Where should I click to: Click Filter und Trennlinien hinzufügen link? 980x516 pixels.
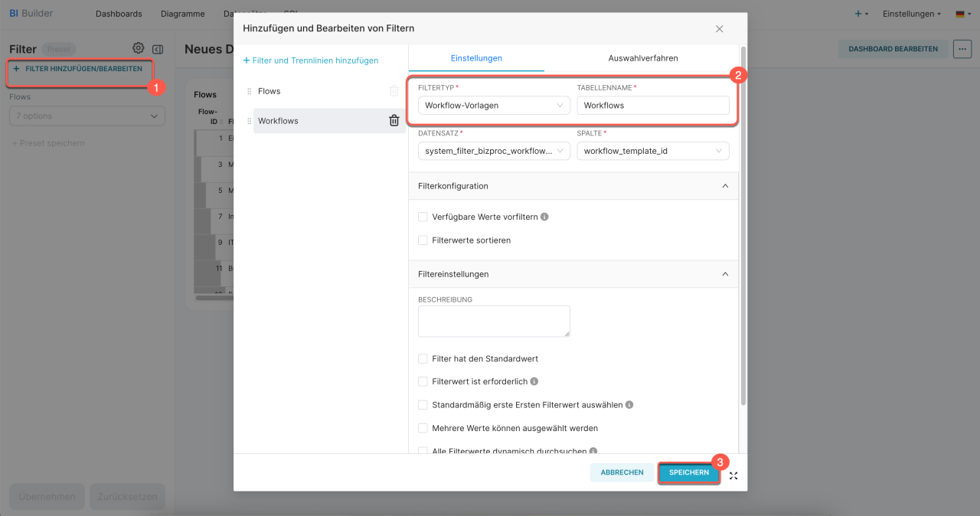(311, 60)
